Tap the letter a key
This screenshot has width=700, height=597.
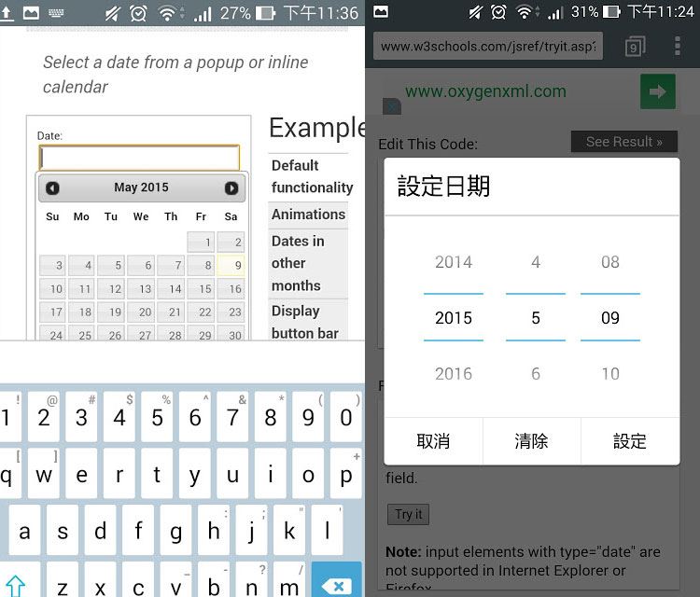click(x=24, y=530)
